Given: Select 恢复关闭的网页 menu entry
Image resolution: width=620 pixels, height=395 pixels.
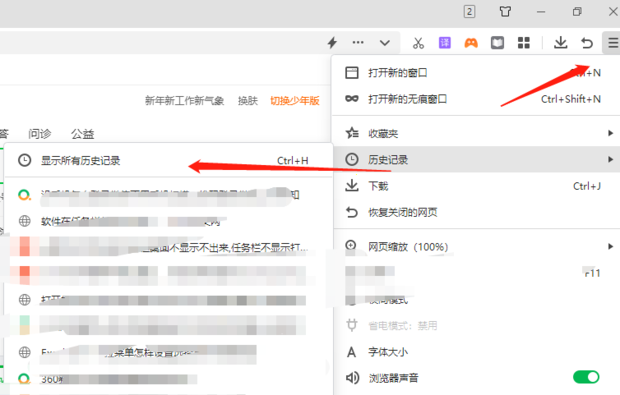Looking at the screenshot, I should 476,212.
